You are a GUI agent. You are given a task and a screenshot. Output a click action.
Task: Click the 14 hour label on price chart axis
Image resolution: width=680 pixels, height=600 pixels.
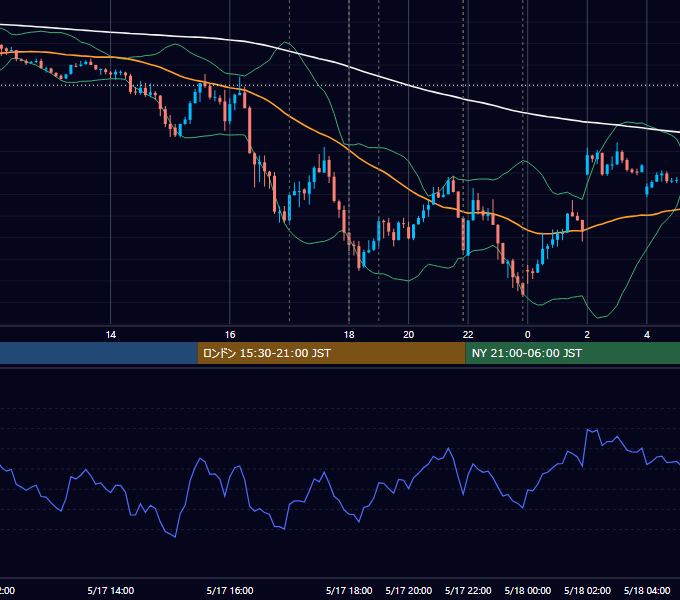pyautogui.click(x=111, y=335)
